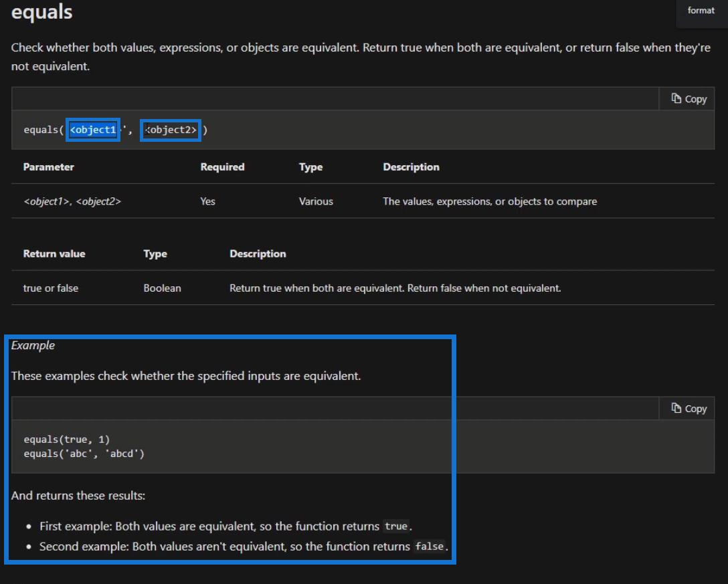Image resolution: width=728 pixels, height=584 pixels.
Task: Click the italic <object1>, <object2> parameter cell
Action: coord(72,201)
